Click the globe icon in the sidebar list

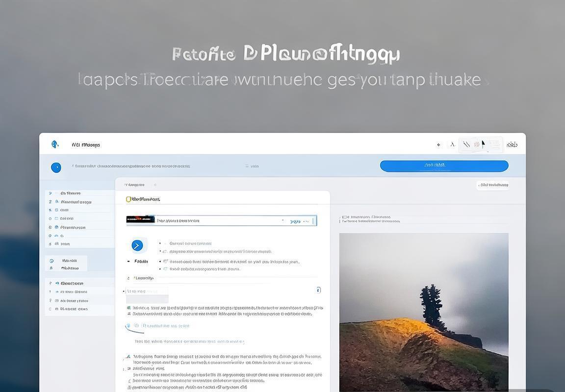pos(56,227)
